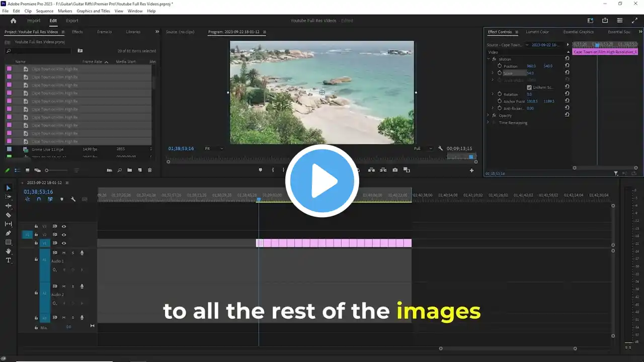Open the Sequence menu
644x362 pixels.
point(45,11)
